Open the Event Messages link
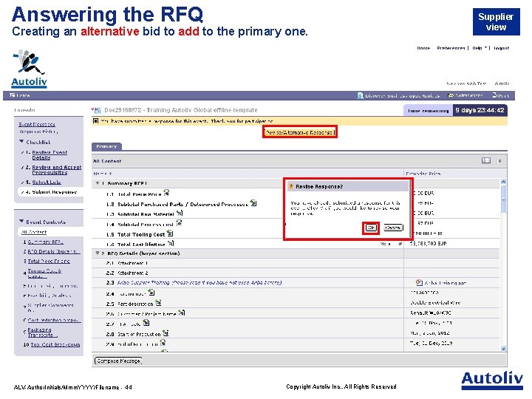The height and width of the screenshot is (399, 532). pos(37,124)
